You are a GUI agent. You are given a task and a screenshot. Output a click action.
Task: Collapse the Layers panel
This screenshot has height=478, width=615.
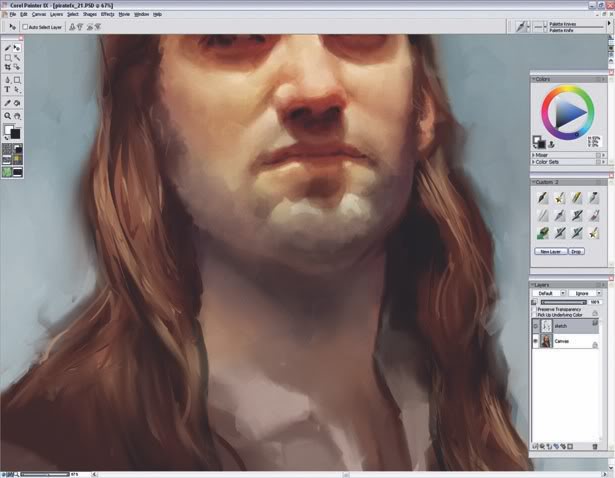pyautogui.click(x=534, y=285)
